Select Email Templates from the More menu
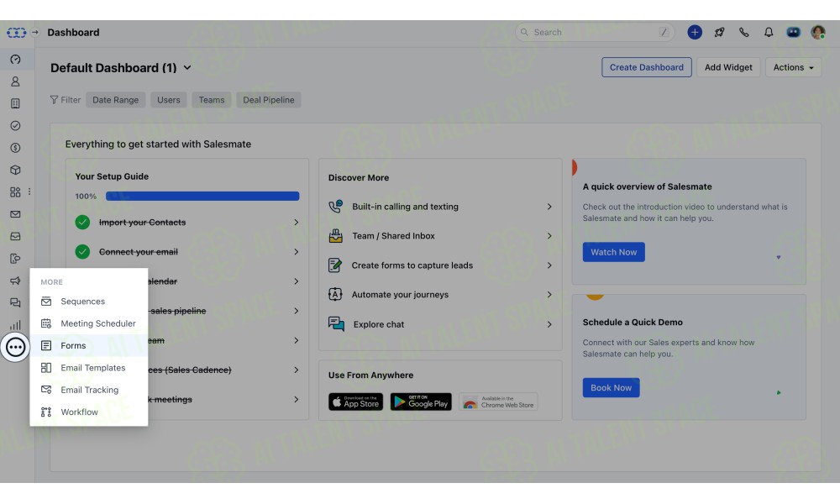This screenshot has height=504, width=840. 89,368
